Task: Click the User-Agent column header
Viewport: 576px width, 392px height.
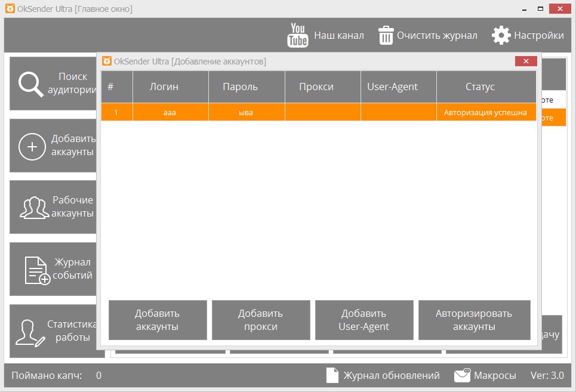Action: [x=399, y=87]
